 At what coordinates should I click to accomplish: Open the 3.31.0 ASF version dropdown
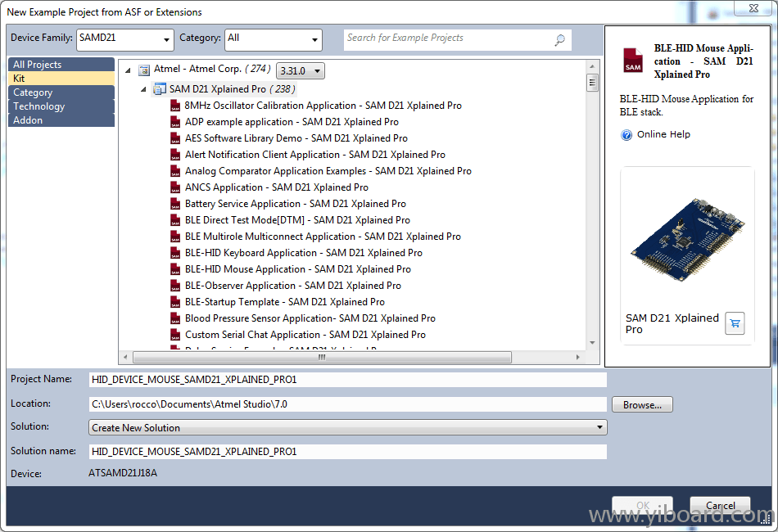pos(301,70)
